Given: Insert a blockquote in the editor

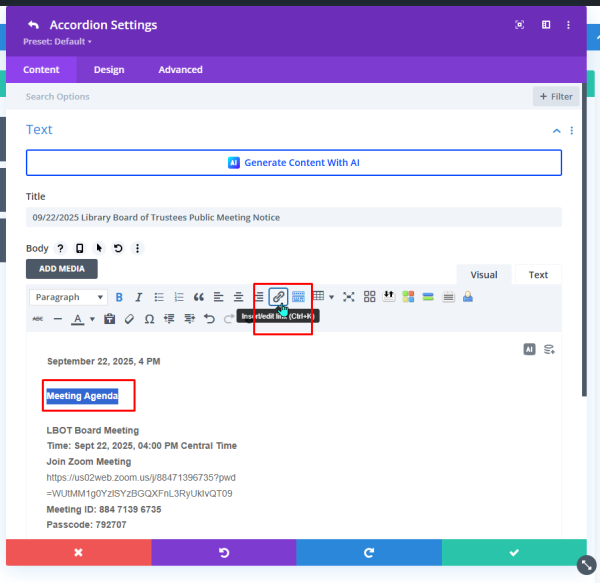Looking at the screenshot, I should (199, 297).
